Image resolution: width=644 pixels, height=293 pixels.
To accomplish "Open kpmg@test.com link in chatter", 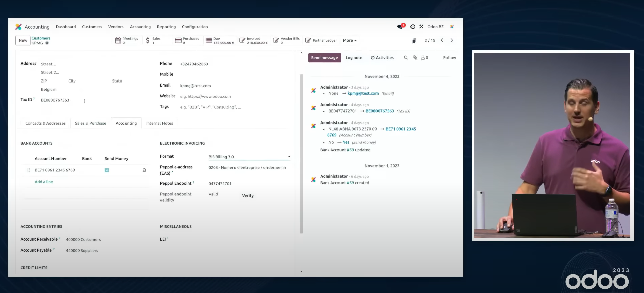I will (363, 93).
